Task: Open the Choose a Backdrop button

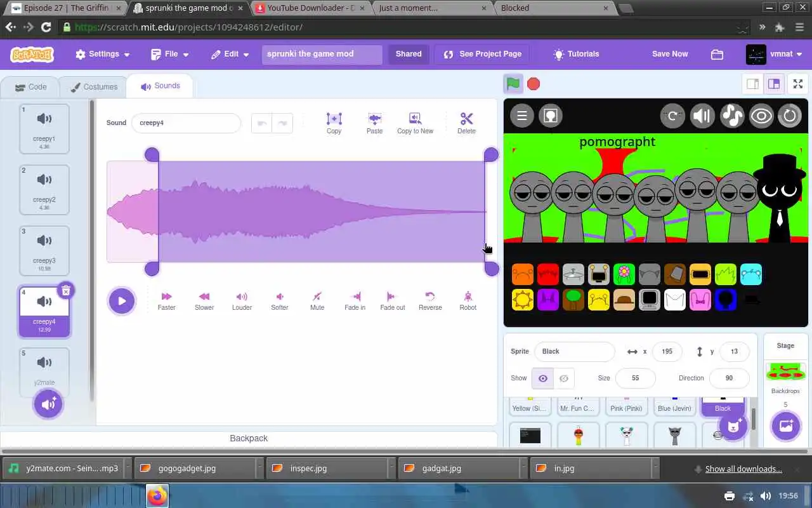Action: coord(785,425)
